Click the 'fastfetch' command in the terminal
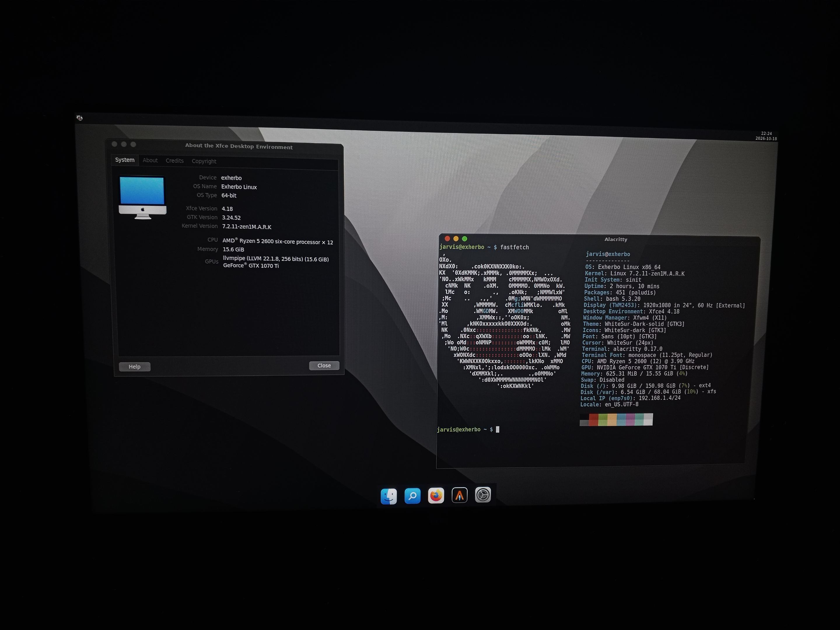 coord(514,247)
